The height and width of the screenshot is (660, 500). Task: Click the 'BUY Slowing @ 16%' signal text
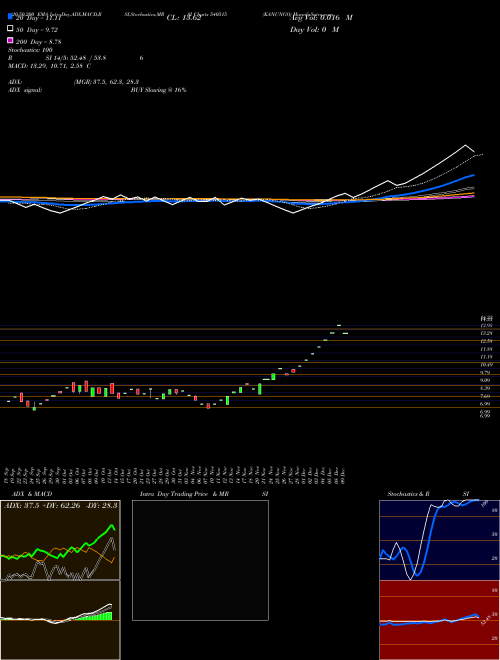pos(158,90)
